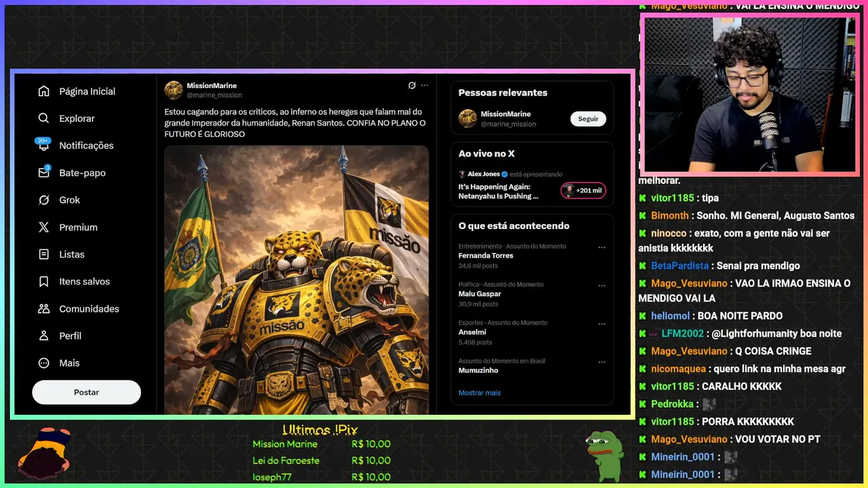
Task: Open the Notificações bell icon
Action: [44, 146]
